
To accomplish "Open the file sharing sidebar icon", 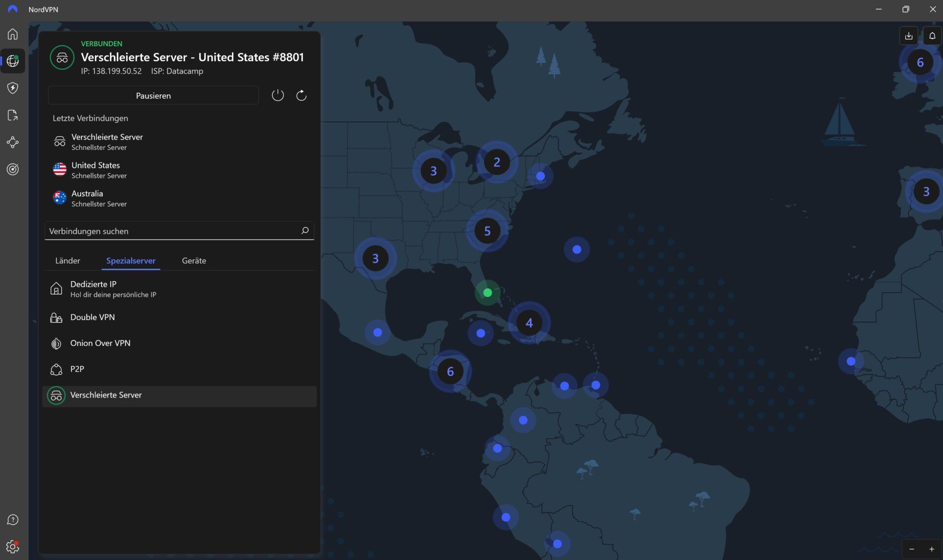I will [x=13, y=115].
